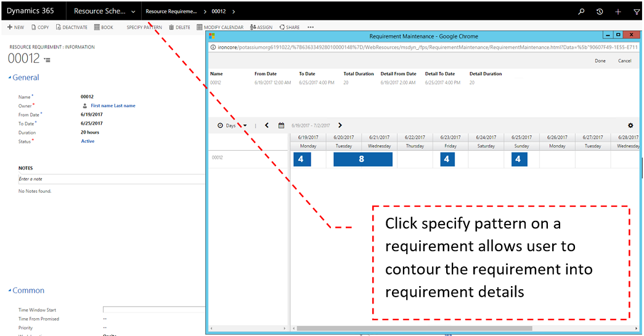Advance to the next date range arrow

pos(340,126)
